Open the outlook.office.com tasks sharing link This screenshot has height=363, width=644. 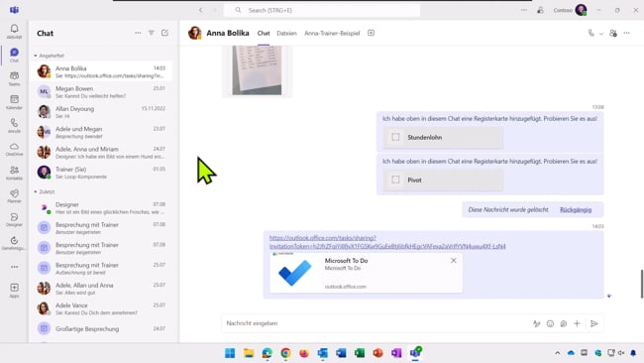[x=387, y=242]
